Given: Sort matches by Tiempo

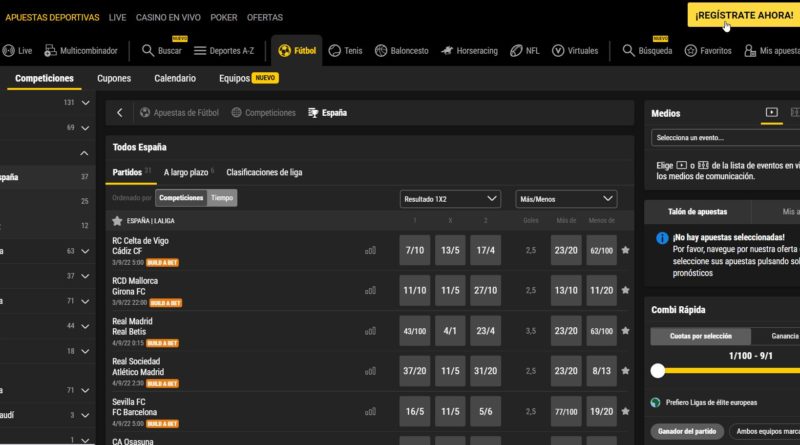Looking at the screenshot, I should pyautogui.click(x=222, y=197).
